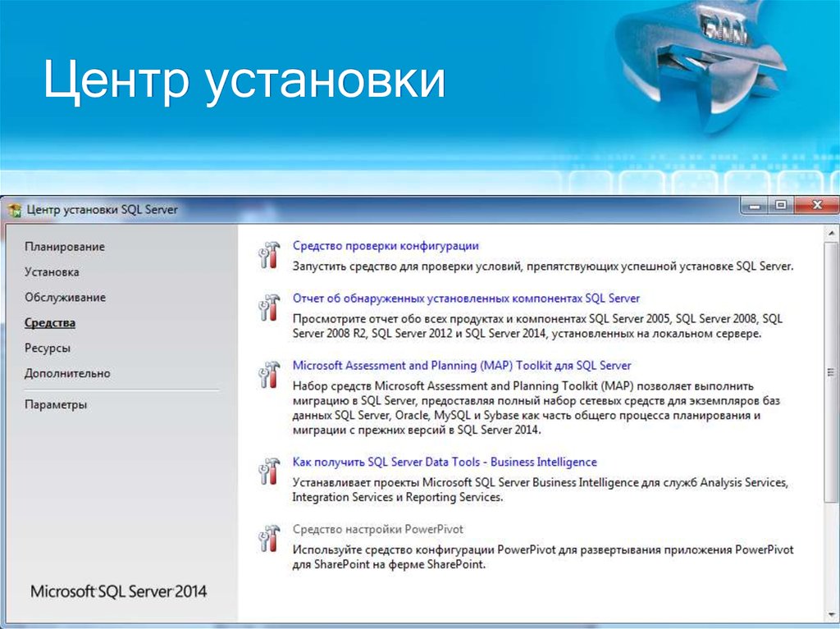Go to the Обслуживание section
Screen dimensions: 840x629
click(66, 298)
